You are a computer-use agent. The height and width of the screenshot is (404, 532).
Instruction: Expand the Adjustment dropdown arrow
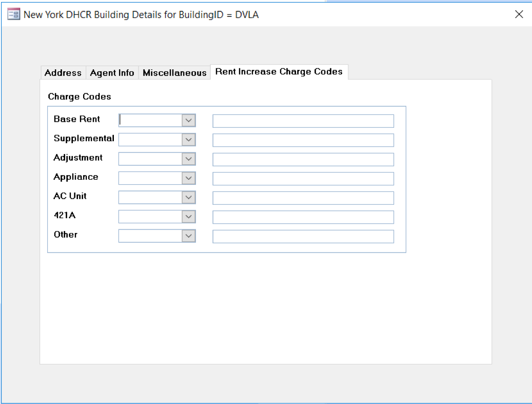coord(189,159)
